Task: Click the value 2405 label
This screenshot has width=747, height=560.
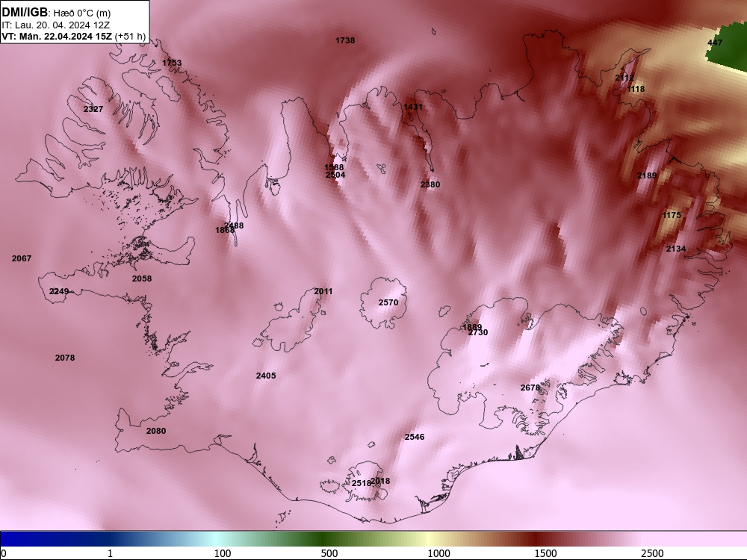Action: 266,376
